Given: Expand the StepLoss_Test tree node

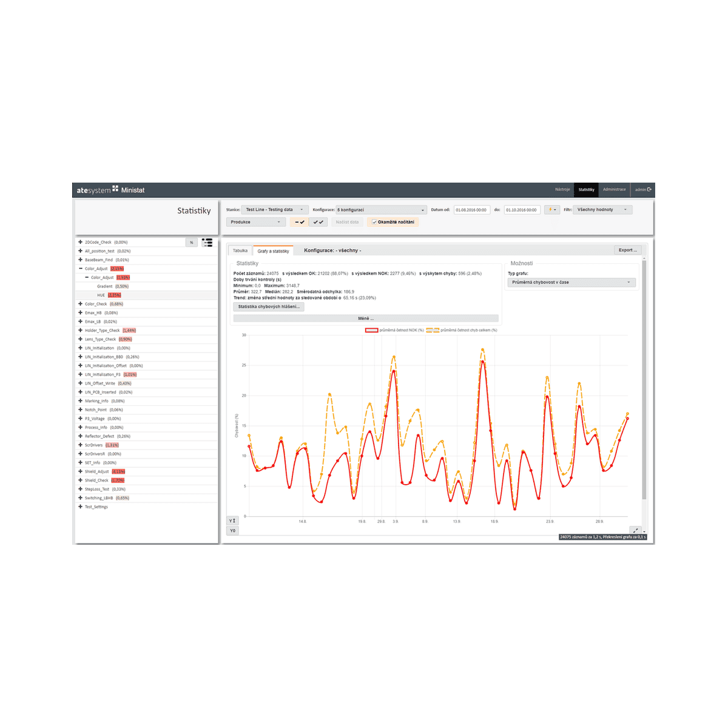Looking at the screenshot, I should [x=80, y=489].
